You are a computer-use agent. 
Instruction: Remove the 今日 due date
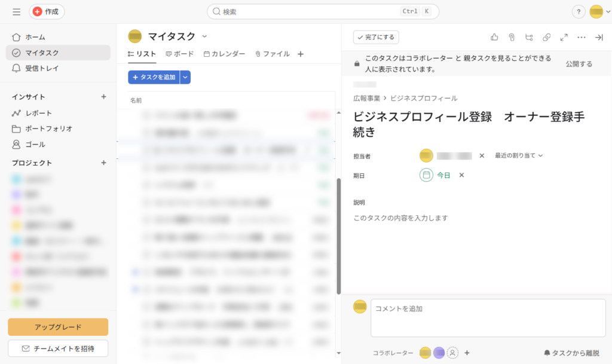coord(461,175)
